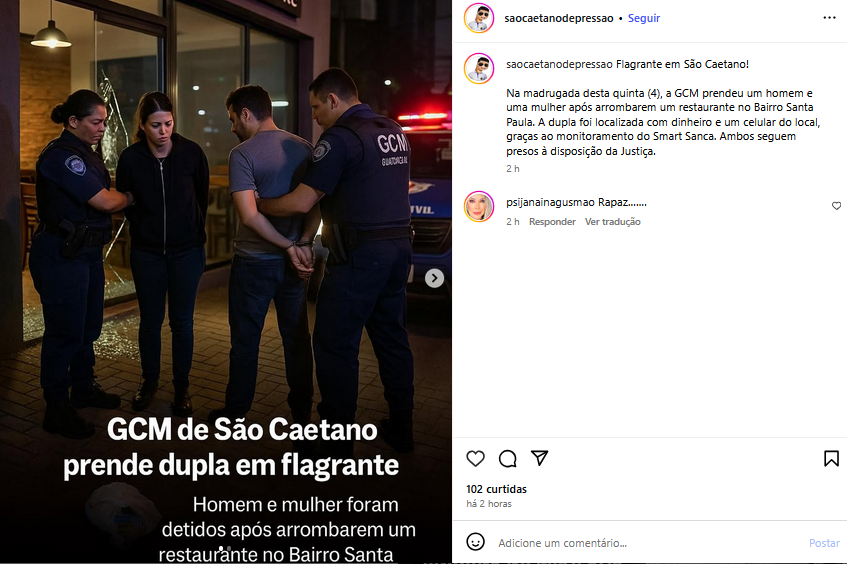Focus the Adicione um comentário field

click(x=648, y=543)
